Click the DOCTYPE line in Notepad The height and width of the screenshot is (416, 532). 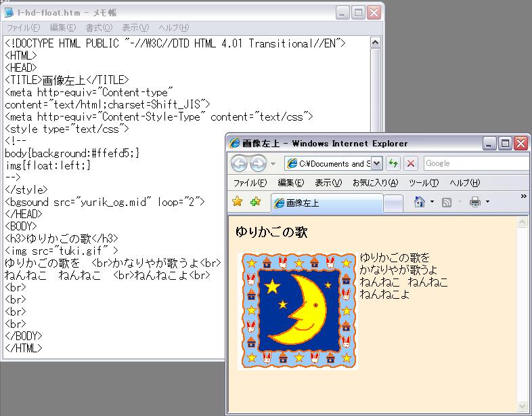pos(175,43)
